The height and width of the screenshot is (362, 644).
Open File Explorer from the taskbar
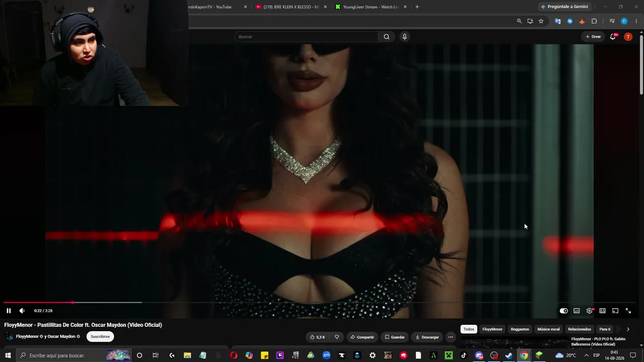(x=187, y=355)
